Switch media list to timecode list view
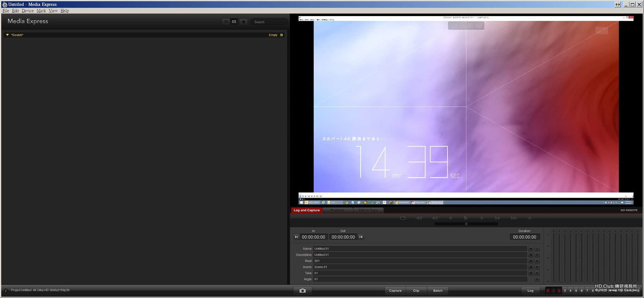The height and width of the screenshot is (298, 644). [x=226, y=22]
